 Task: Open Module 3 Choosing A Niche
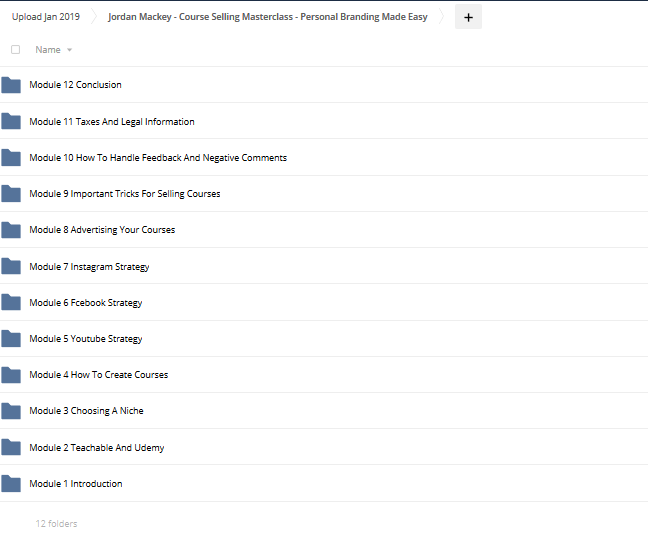pos(86,411)
